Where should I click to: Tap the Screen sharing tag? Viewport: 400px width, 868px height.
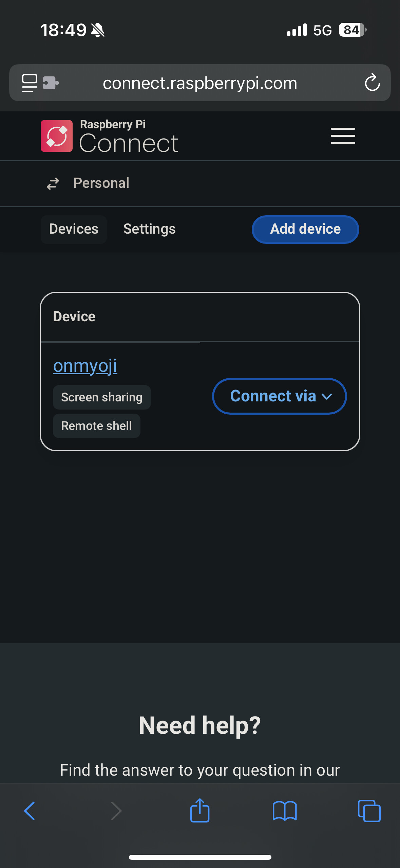(x=102, y=397)
